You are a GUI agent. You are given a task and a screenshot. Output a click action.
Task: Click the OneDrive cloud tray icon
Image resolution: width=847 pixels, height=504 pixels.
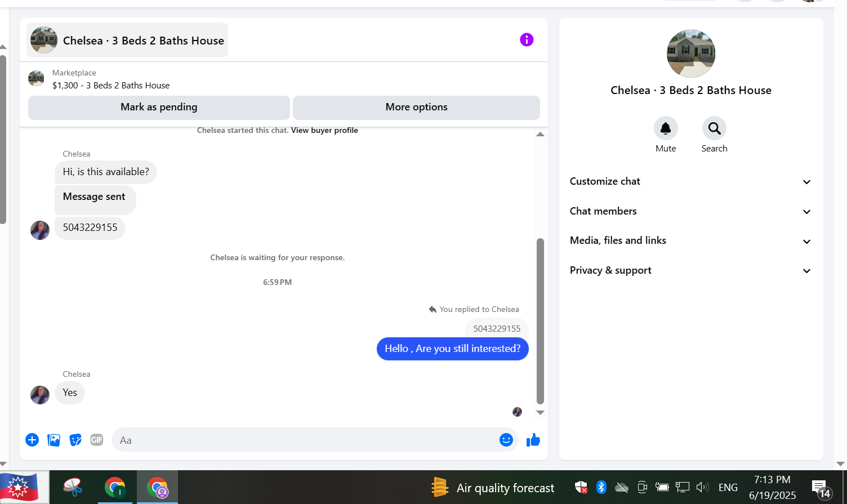pyautogui.click(x=622, y=487)
